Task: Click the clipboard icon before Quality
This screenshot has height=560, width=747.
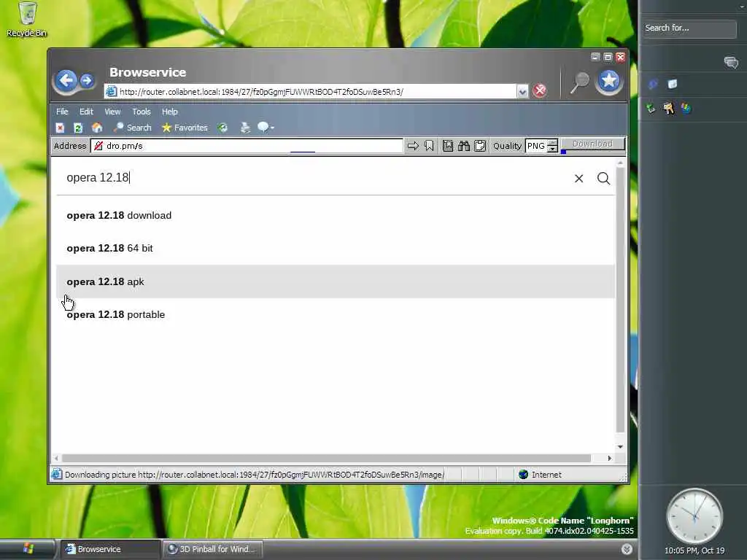Action: pos(480,146)
